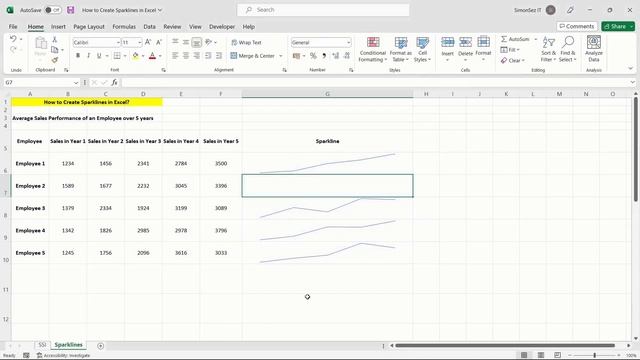Open the font size dropdown
The height and width of the screenshot is (360, 640).
(x=139, y=42)
